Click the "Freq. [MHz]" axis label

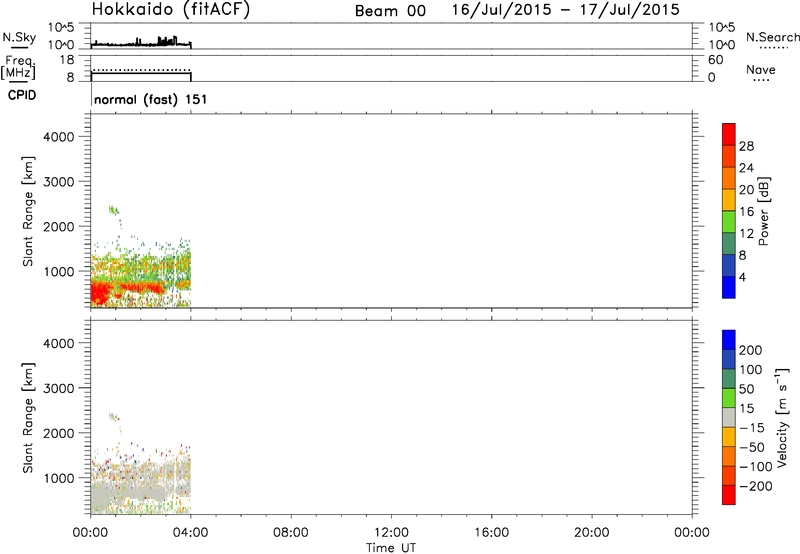point(18,67)
